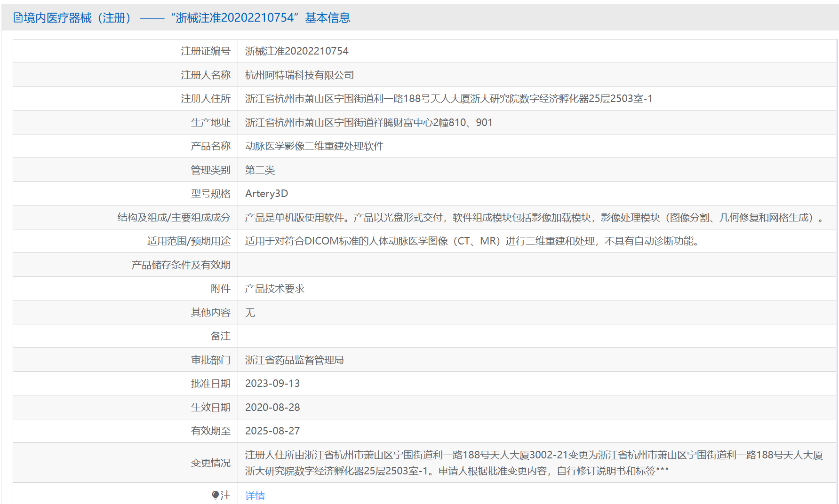Click the approval date 2023-09-13
839x504 pixels.
coord(272,384)
